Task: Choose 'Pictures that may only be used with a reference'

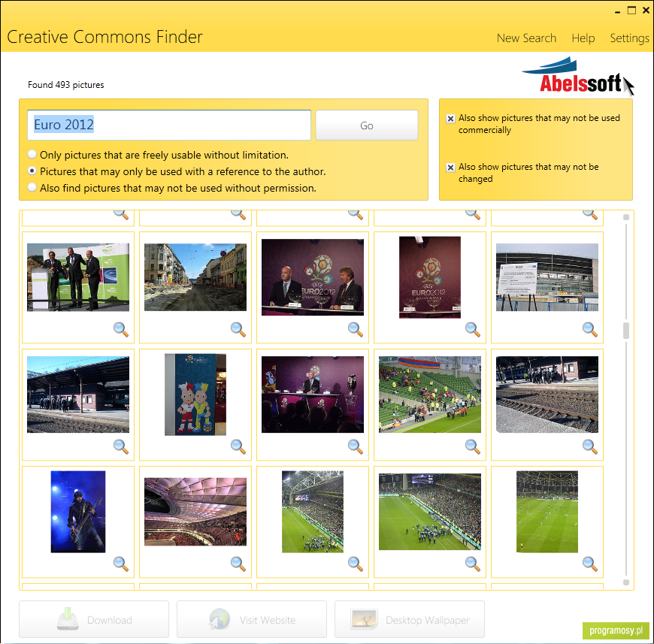Action: (x=32, y=171)
